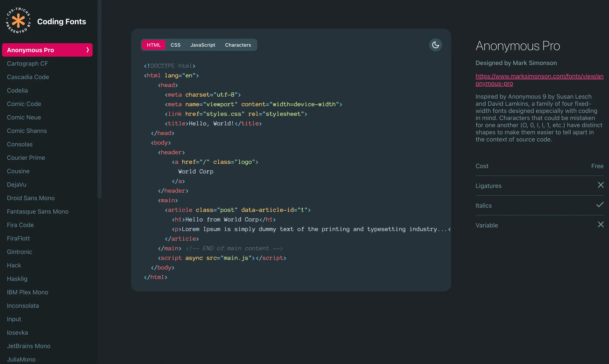Open the Iosevka font page
This screenshot has width=609, height=364.
click(17, 333)
